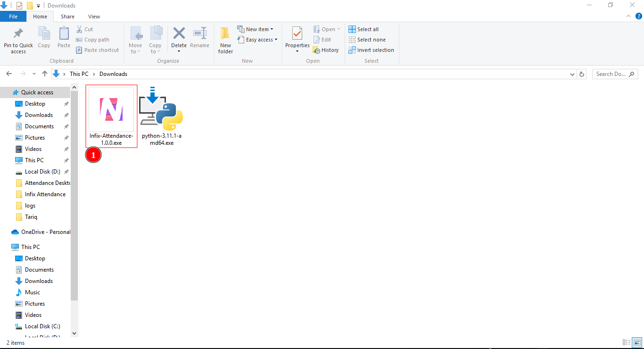The image size is (644, 349).
Task: Select python-3.11.1-amd64.exe file
Action: click(162, 116)
